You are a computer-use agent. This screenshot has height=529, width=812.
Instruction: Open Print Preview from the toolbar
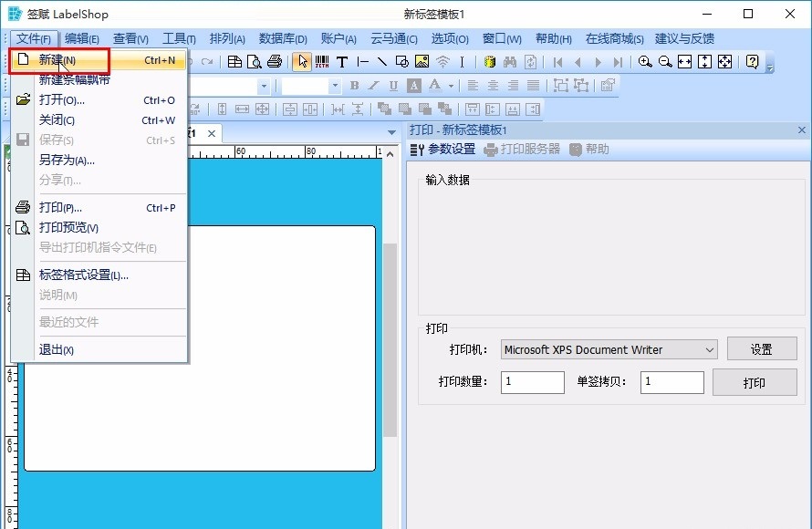pos(253,61)
